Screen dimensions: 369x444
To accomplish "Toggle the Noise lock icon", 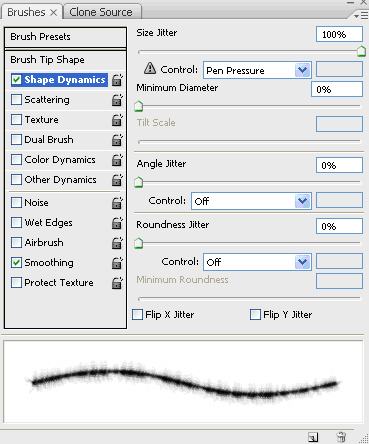I will pos(117,203).
